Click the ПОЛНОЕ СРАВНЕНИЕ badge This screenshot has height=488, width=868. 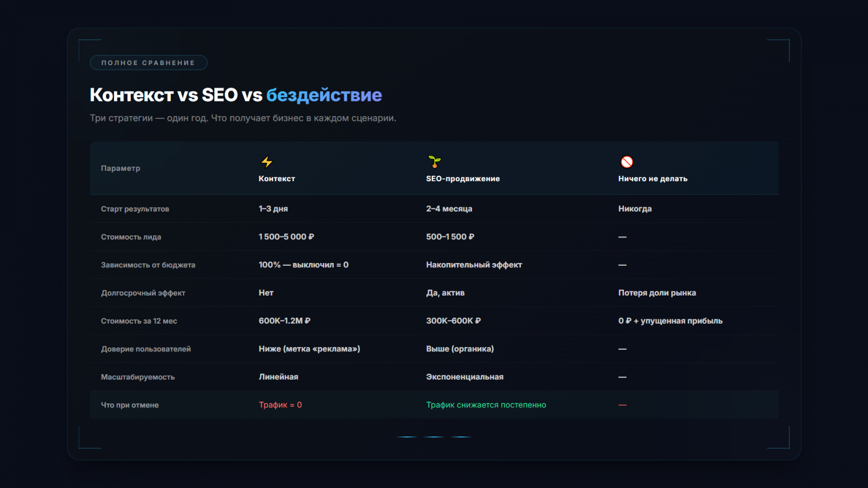pos(148,63)
